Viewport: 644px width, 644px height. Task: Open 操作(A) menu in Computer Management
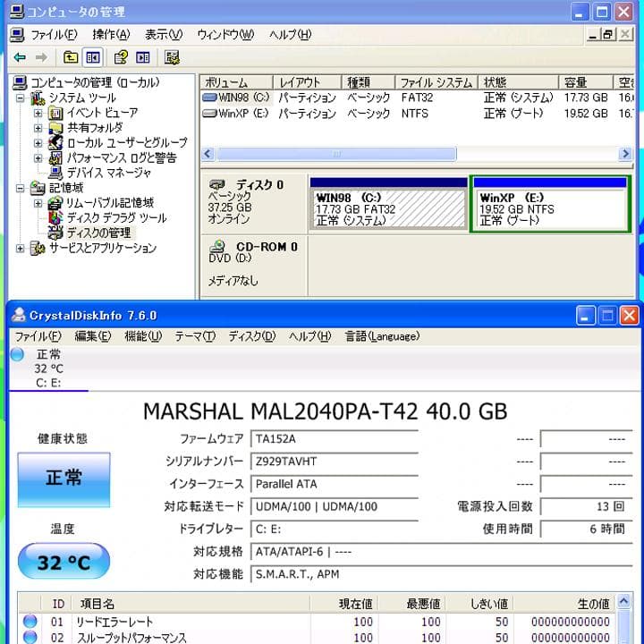[111, 35]
